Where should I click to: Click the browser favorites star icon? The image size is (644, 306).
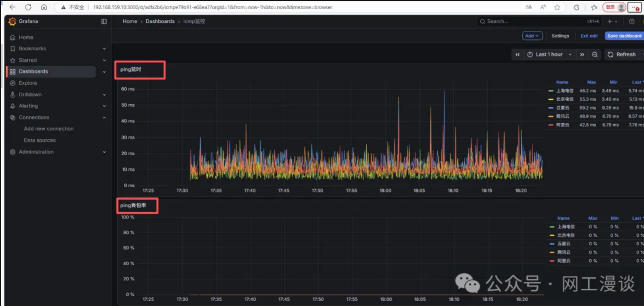tap(557, 7)
